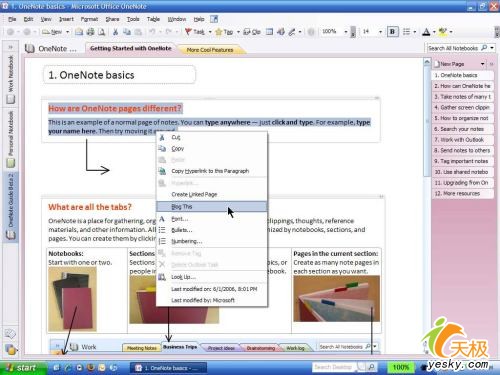Click the Undo arrow in the toolbar
500x375 pixels.
(152, 32)
